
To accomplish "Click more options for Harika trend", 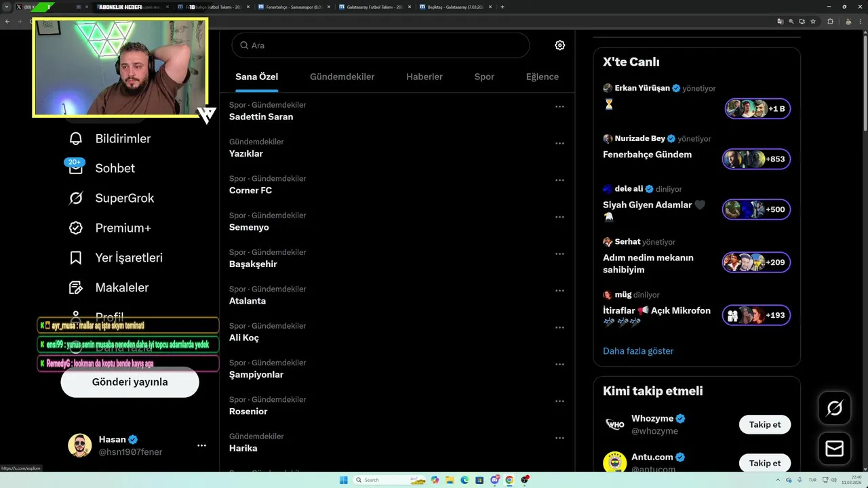I will pyautogui.click(x=559, y=438).
